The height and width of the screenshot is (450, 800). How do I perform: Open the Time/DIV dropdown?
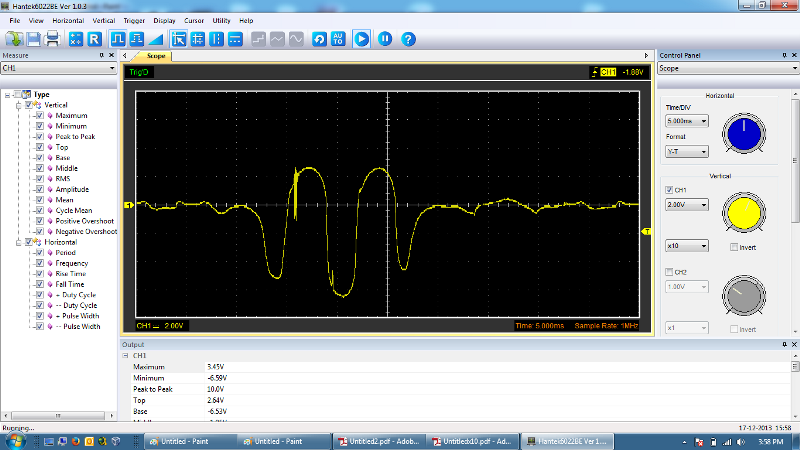pos(687,120)
